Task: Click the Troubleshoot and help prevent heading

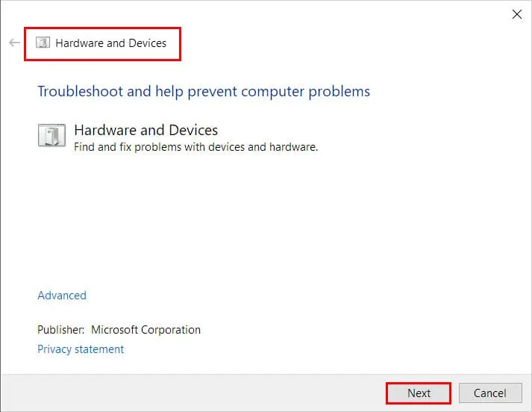Action: pyautogui.click(x=204, y=91)
